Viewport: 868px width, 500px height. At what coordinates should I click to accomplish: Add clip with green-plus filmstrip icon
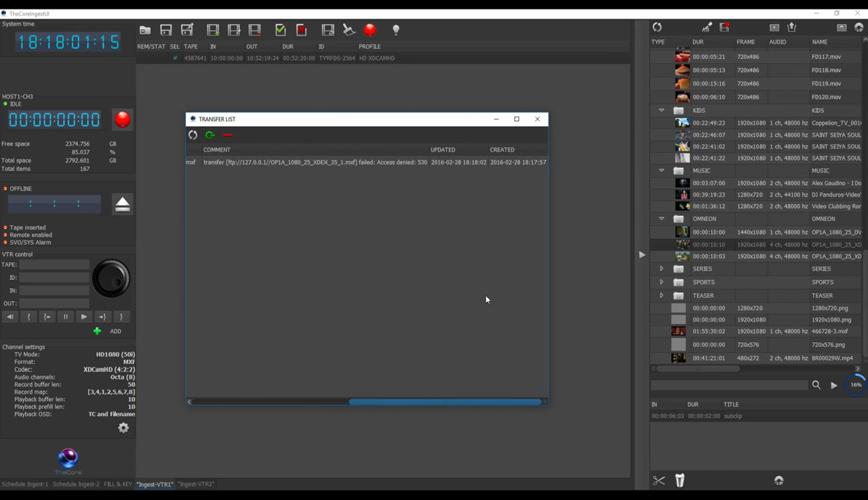coord(213,30)
